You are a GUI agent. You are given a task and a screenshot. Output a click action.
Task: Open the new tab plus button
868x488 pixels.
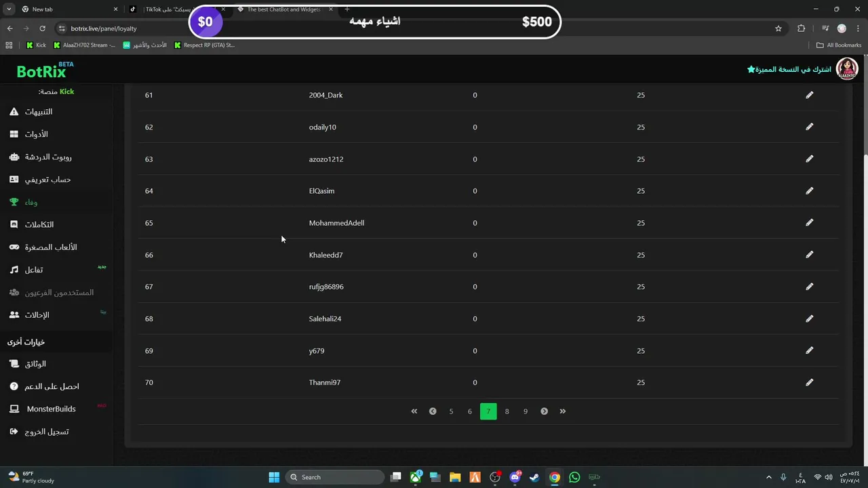click(x=347, y=9)
